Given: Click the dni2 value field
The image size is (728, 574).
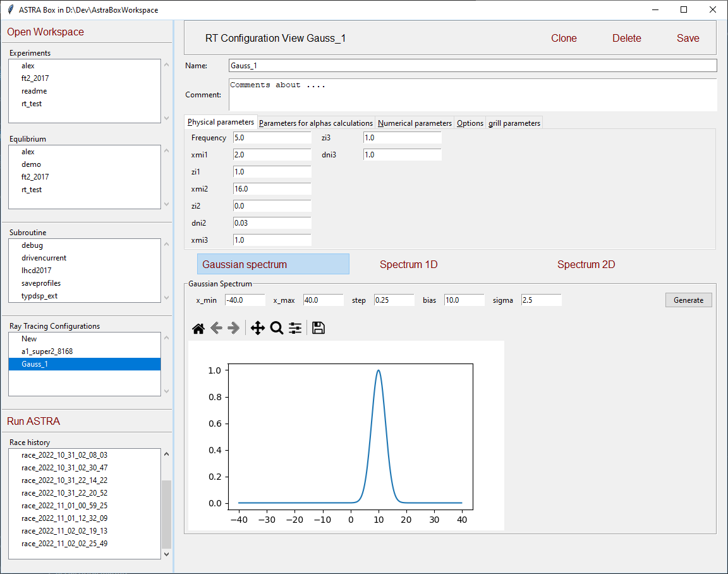Looking at the screenshot, I should click(272, 223).
